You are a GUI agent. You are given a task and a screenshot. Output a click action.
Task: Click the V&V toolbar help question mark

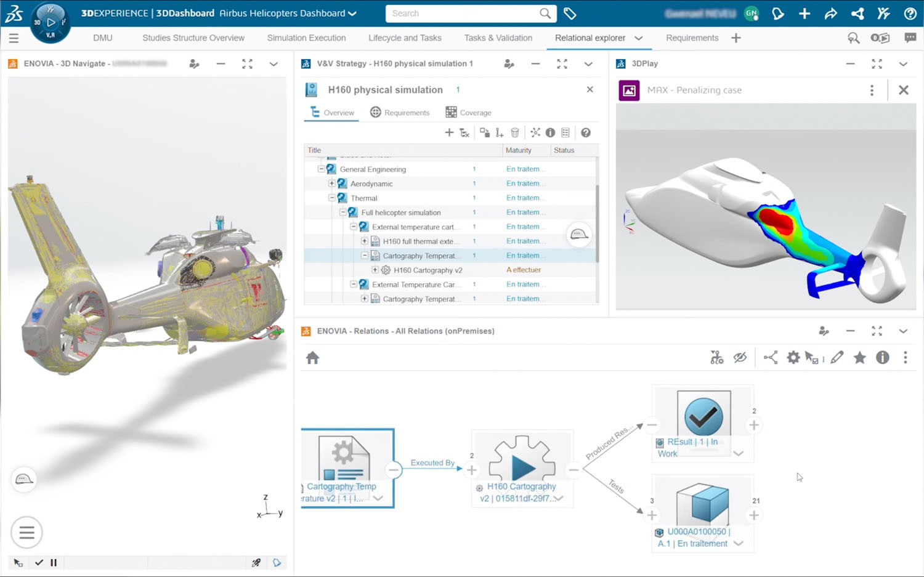(x=586, y=132)
